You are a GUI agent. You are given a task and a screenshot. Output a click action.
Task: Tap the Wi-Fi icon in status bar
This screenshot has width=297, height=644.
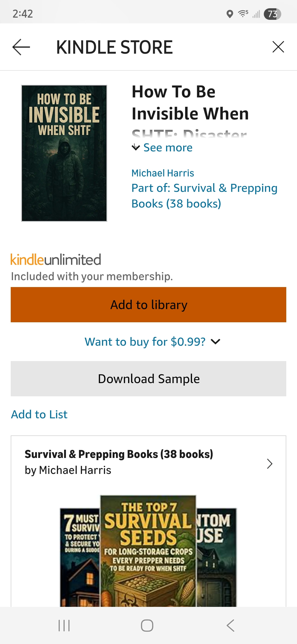pos(243,13)
